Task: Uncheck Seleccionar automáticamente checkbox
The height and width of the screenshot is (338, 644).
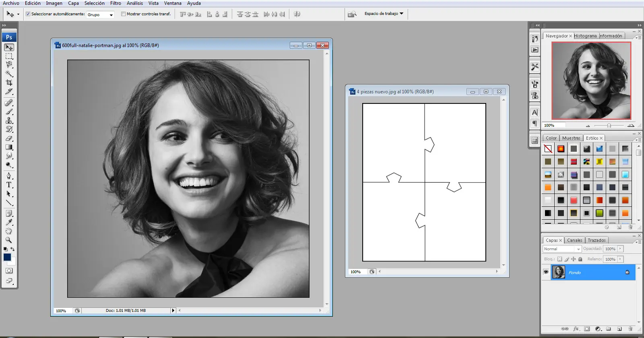Action: pos(28,14)
